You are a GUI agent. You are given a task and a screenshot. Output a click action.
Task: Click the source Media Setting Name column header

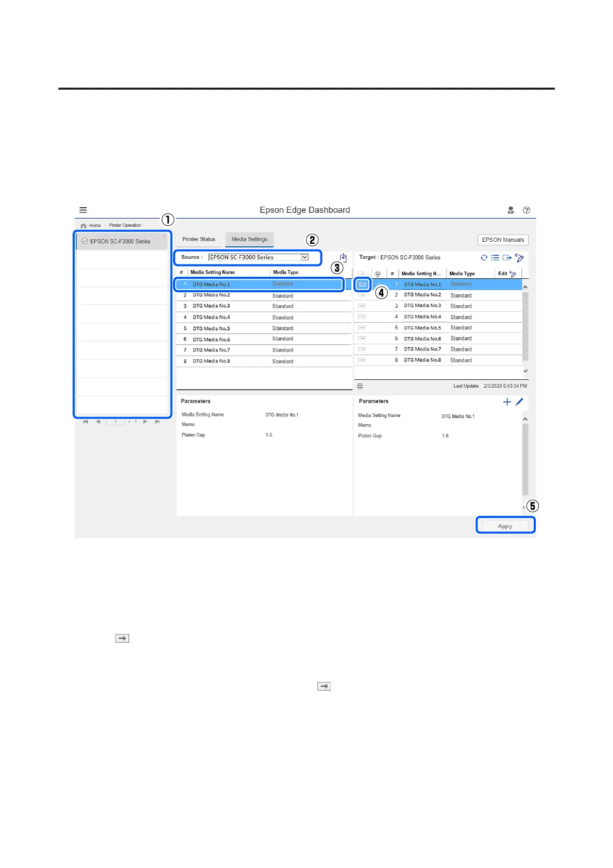(x=213, y=272)
